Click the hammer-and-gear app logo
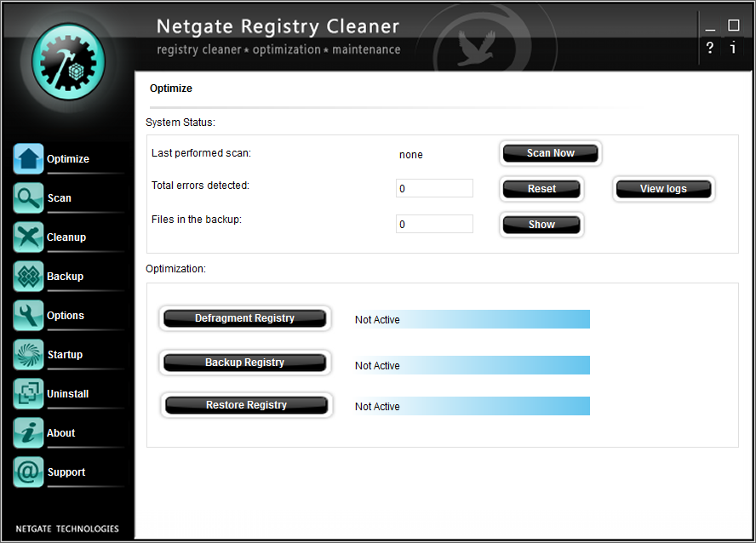The width and height of the screenshot is (756, 543). [x=68, y=62]
